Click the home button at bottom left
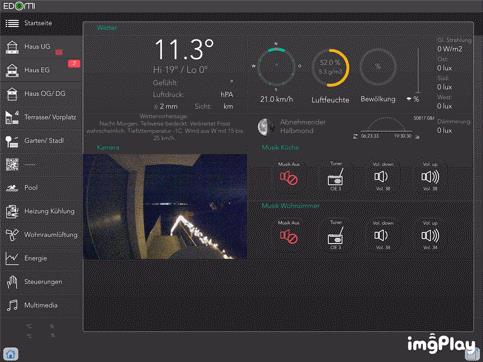Screen dimensions: 483x362 coord(11,354)
